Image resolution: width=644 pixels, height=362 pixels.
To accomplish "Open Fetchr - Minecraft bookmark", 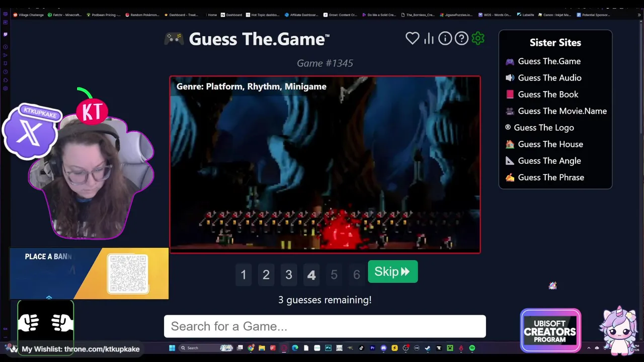I will pos(64,15).
